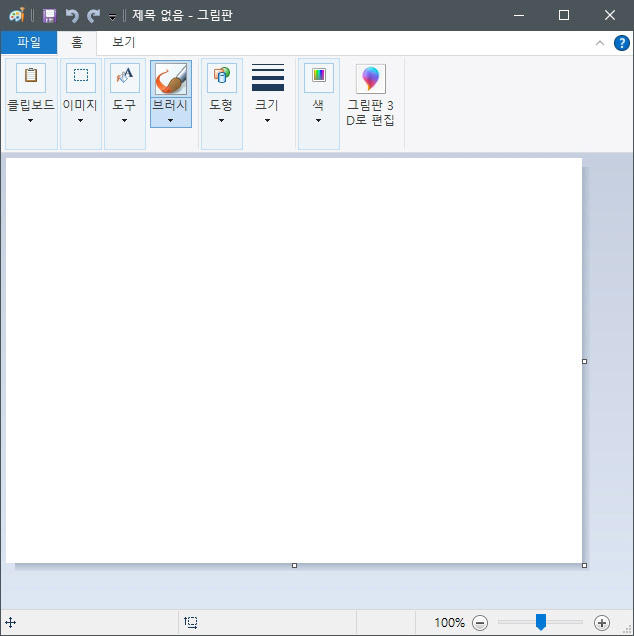Screen dimensions: 634x636
Task: Undo the last action
Action: 72,16
